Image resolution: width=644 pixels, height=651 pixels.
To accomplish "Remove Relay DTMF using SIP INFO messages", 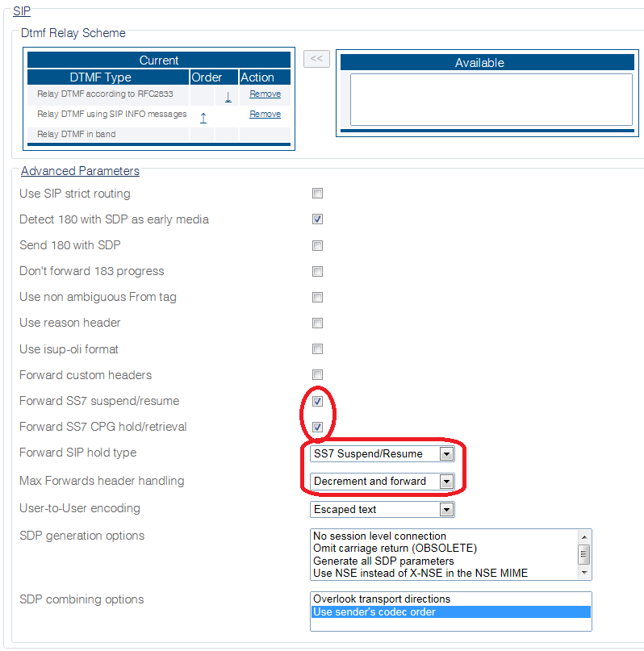I will [265, 114].
